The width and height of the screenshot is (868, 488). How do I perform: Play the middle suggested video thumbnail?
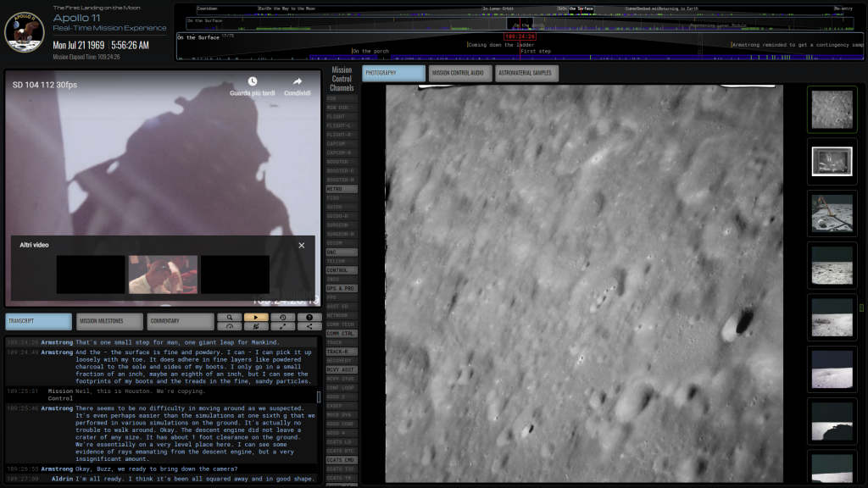point(163,274)
